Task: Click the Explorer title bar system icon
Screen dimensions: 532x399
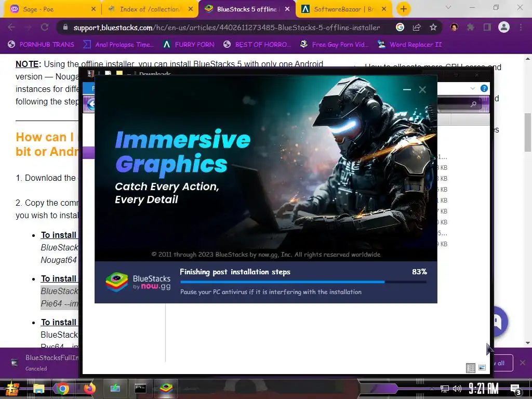Action: click(90, 73)
